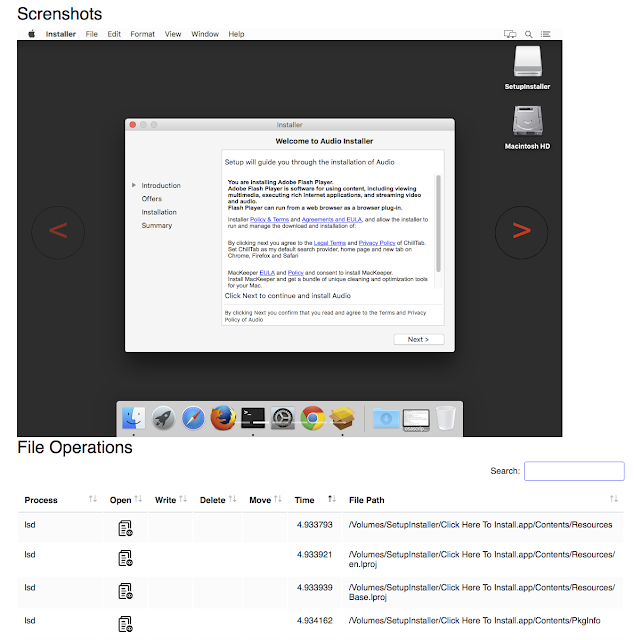Open Launchpad rocket icon in Dock
Screen dimensions: 634x640
coord(163,418)
